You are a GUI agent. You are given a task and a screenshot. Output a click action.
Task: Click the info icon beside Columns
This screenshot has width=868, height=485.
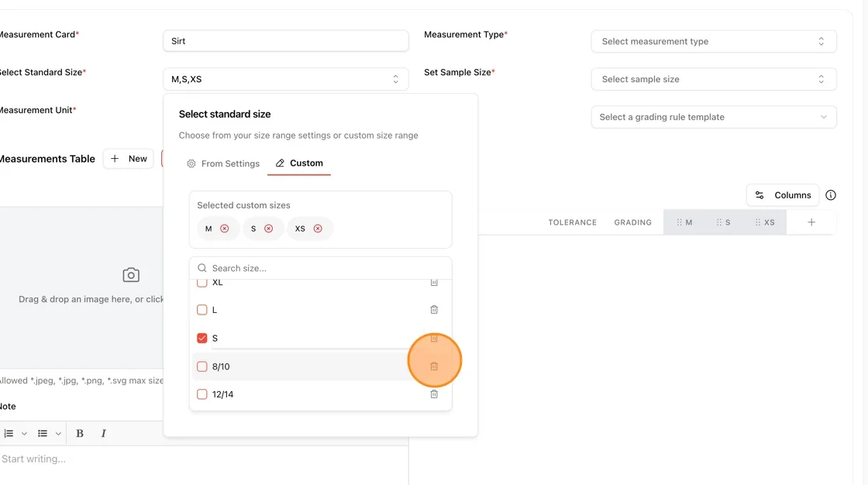[830, 195]
